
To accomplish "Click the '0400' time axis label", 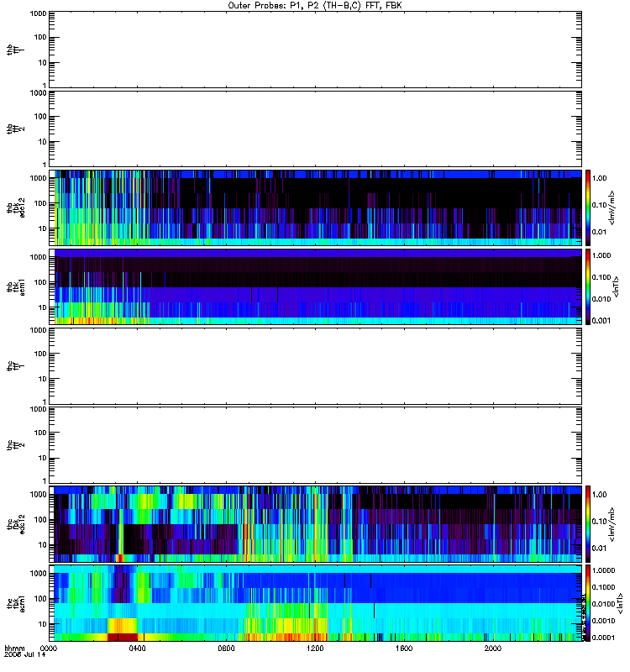I will (137, 648).
